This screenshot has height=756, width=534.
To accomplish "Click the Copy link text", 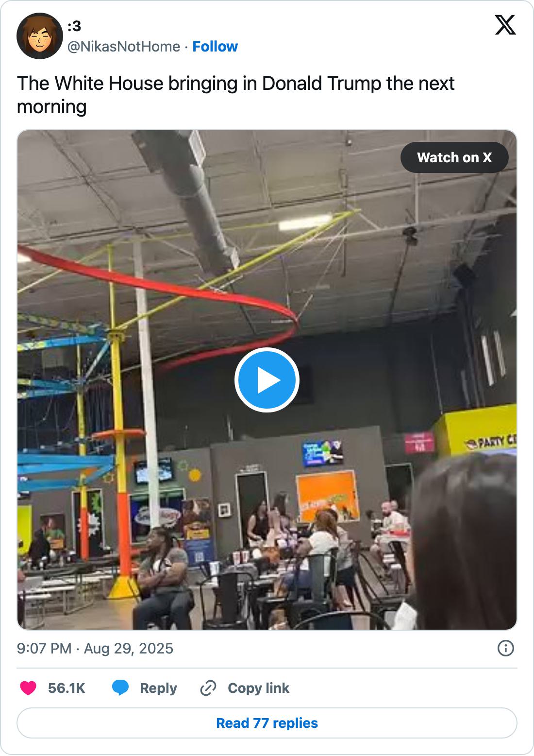I will [x=258, y=688].
